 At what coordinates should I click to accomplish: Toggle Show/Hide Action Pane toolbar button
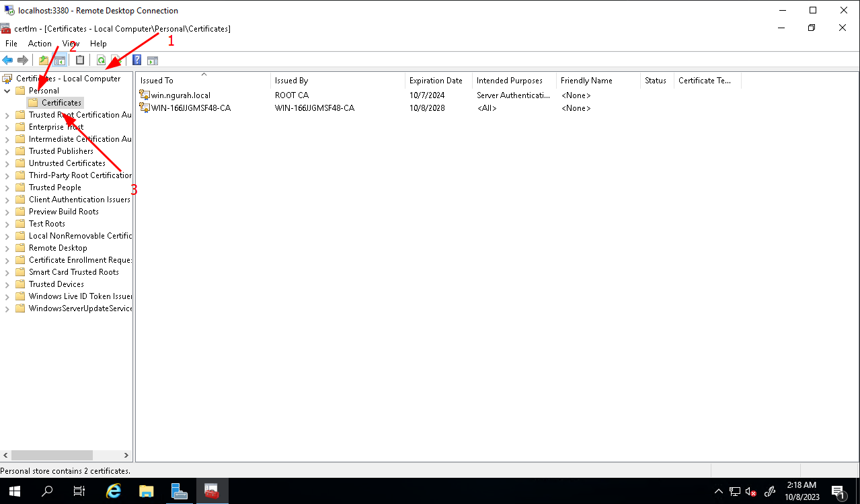(153, 60)
